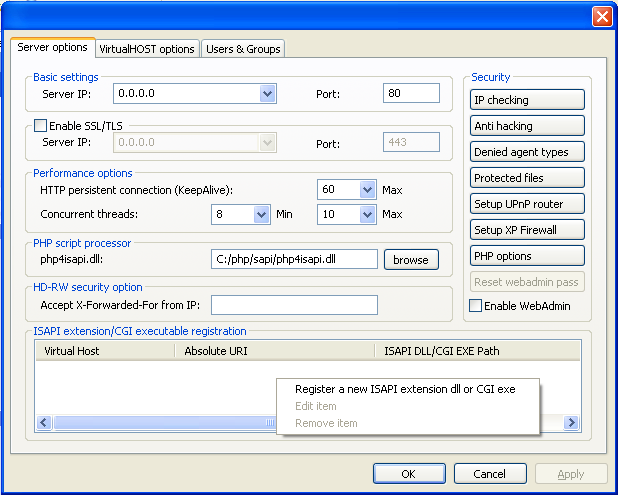Open Protected files settings

click(527, 178)
